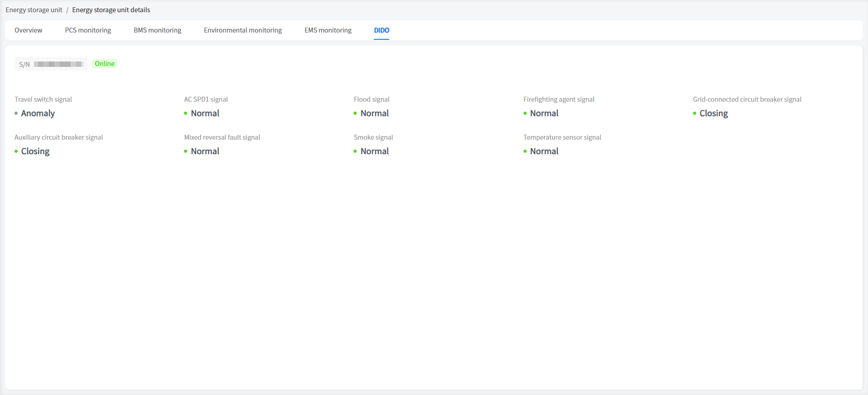Click the S/N serial number field
The image size is (868, 395).
(51, 64)
